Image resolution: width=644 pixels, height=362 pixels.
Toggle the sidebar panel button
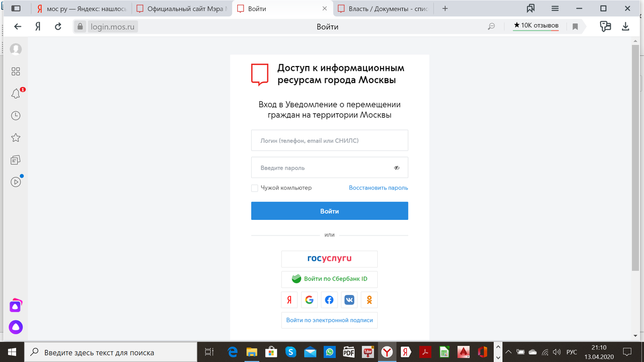point(16,8)
